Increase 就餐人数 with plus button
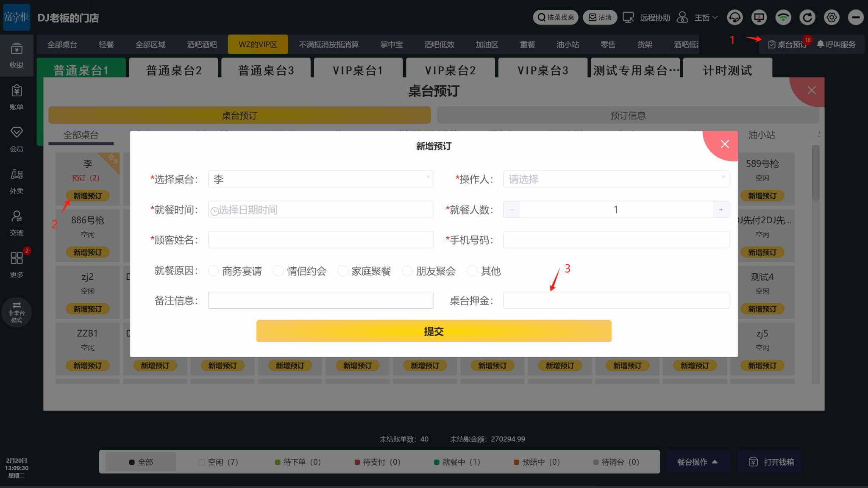Screen dimensions: 868x488 [x=721, y=209]
